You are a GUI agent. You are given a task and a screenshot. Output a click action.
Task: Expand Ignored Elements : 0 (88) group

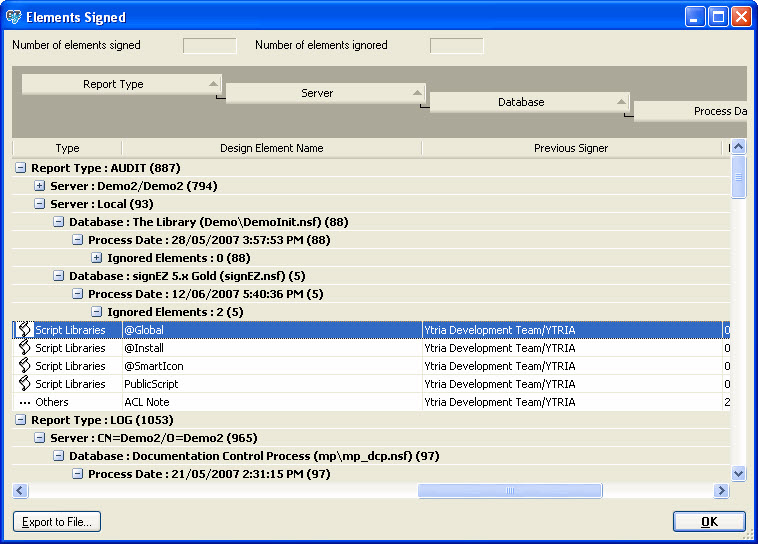click(97, 258)
